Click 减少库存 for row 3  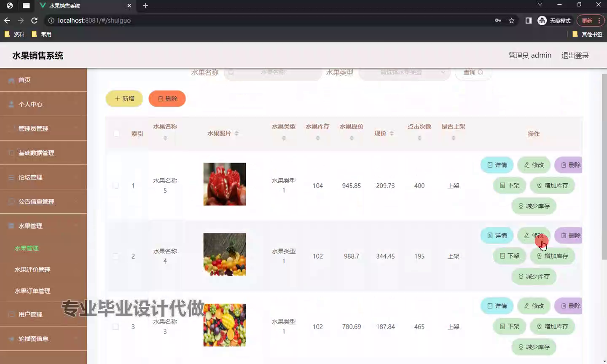[x=534, y=347]
